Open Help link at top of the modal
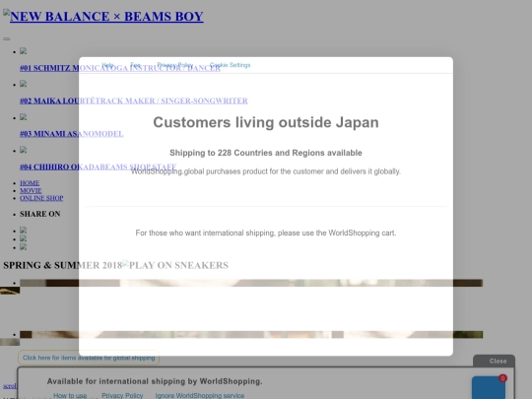This screenshot has width=532, height=399. click(107, 65)
